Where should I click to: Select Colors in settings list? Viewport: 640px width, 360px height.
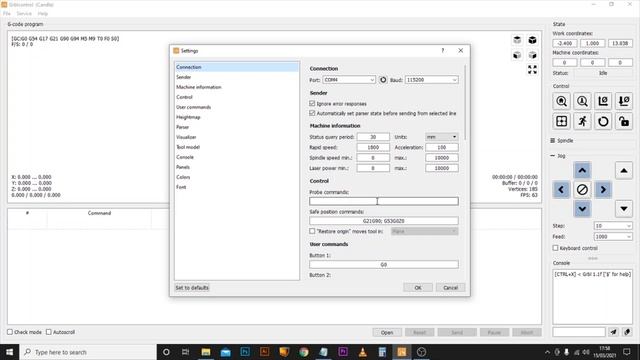click(237, 177)
